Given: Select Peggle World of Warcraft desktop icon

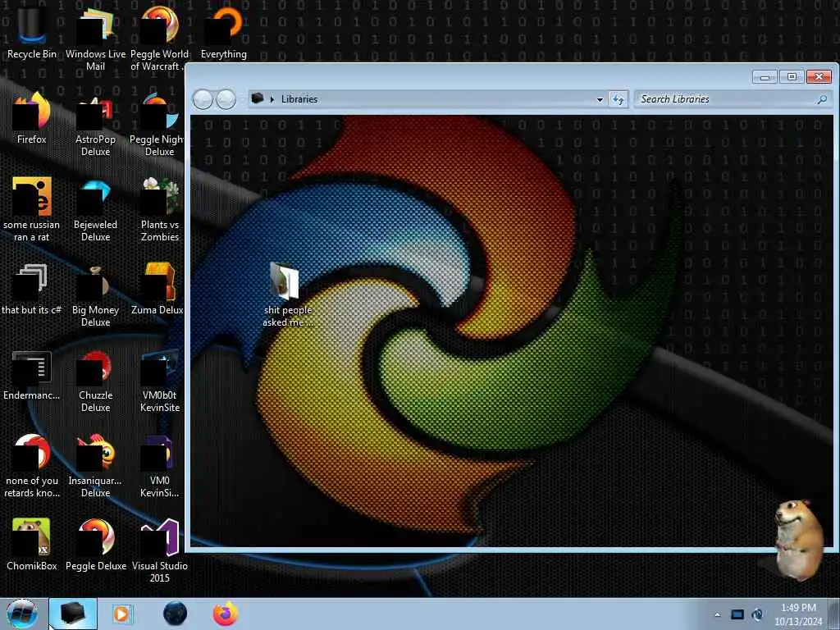Looking at the screenshot, I should (159, 39).
